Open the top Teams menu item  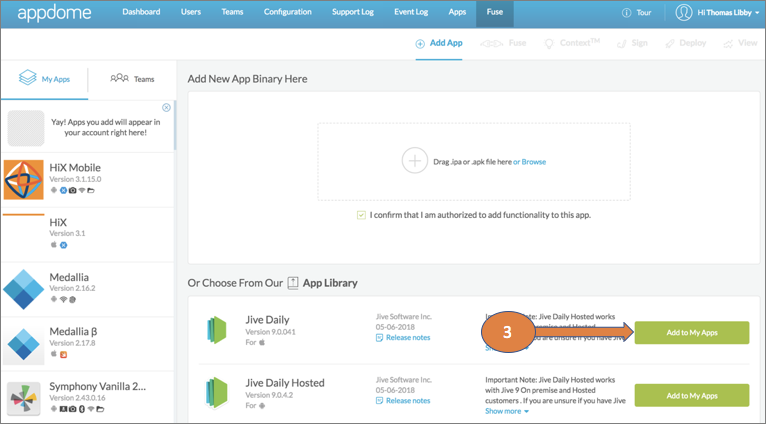[x=232, y=12]
